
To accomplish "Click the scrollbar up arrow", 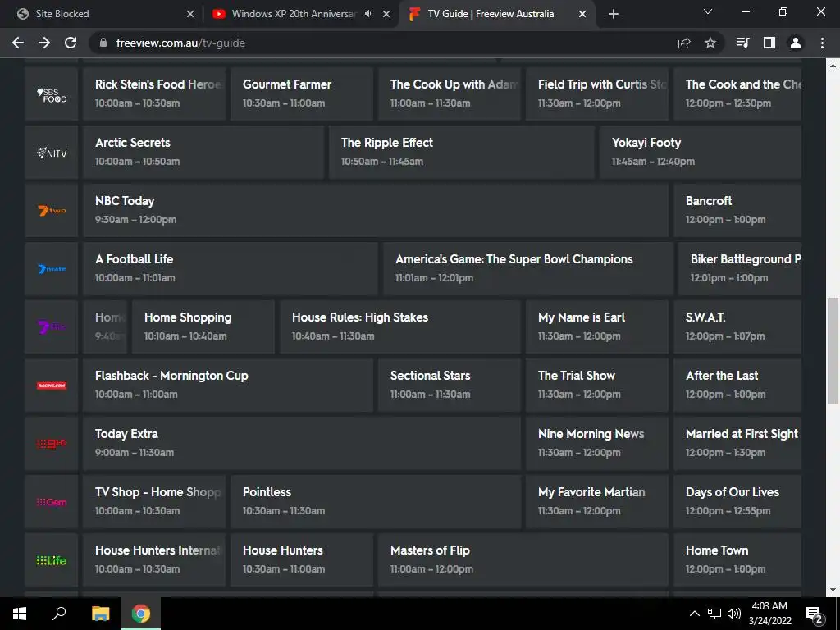I will 833,66.
